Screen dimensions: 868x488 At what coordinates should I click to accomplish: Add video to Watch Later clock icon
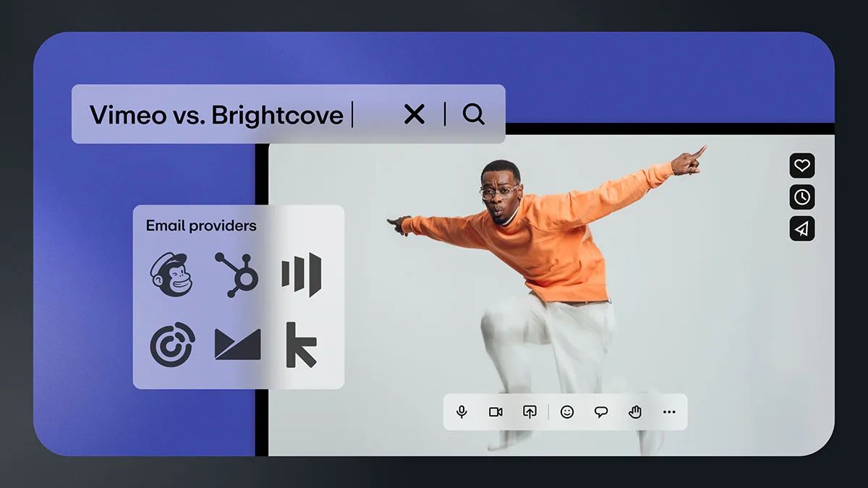pos(801,197)
